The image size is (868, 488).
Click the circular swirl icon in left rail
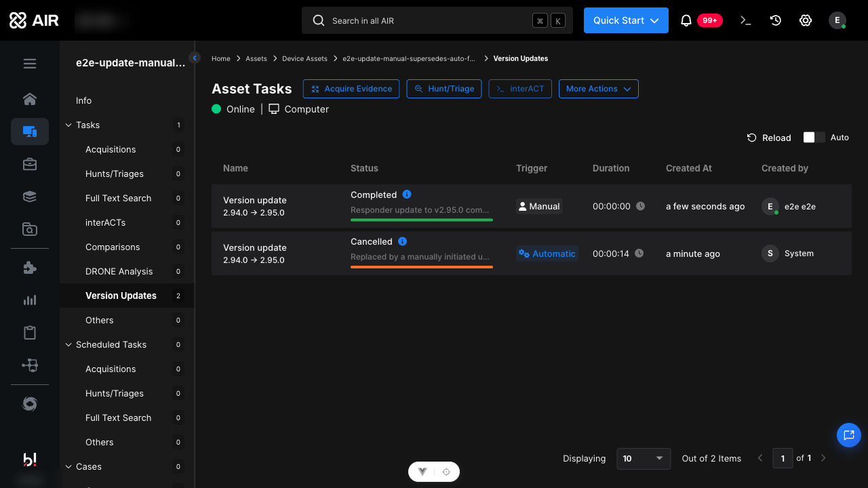coord(30,404)
